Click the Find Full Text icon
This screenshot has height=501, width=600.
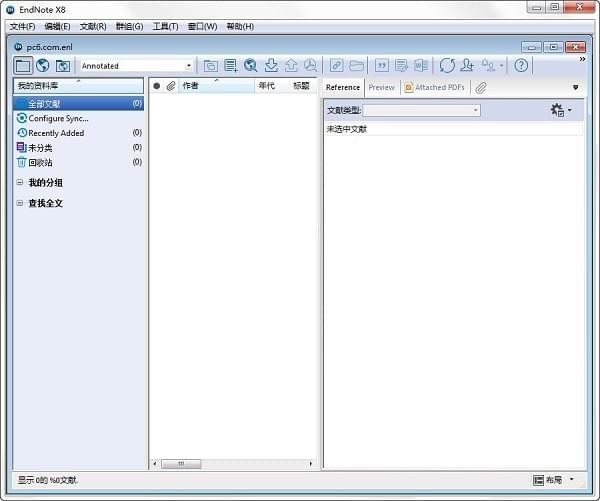tap(310, 66)
